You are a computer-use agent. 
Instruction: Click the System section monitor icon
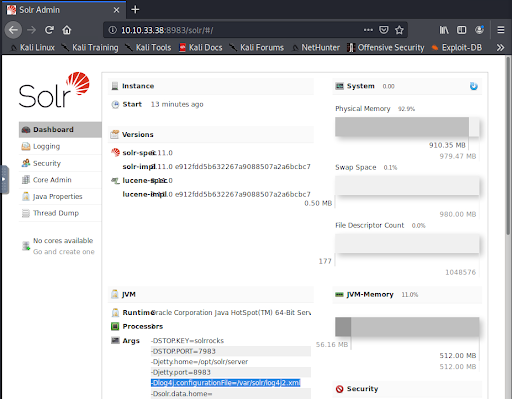[x=340, y=86]
